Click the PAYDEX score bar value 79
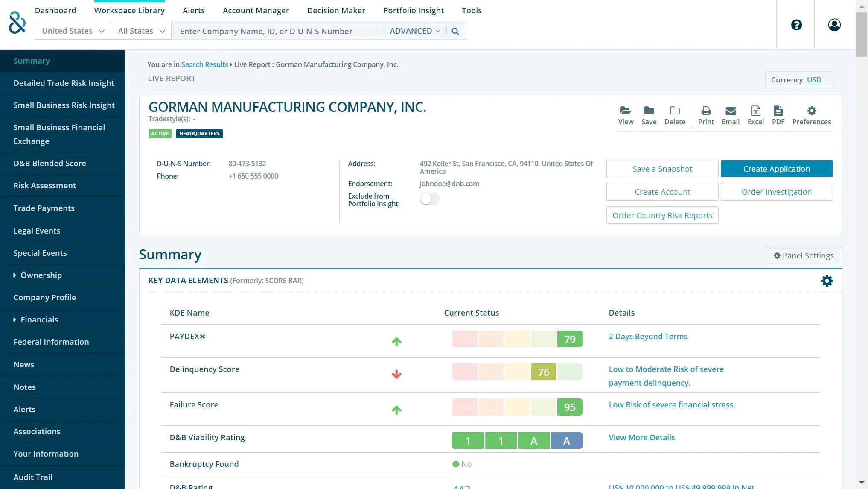The image size is (868, 489). click(569, 339)
